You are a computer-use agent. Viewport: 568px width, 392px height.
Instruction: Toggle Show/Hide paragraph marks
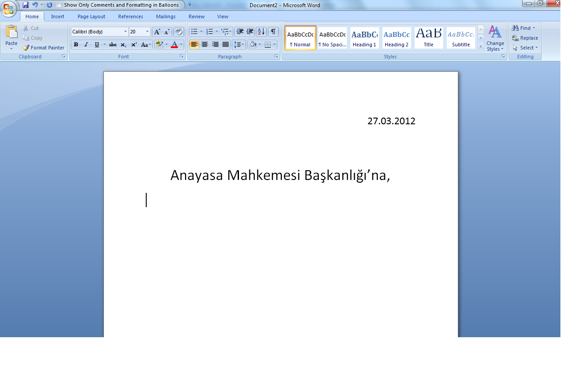click(x=273, y=32)
